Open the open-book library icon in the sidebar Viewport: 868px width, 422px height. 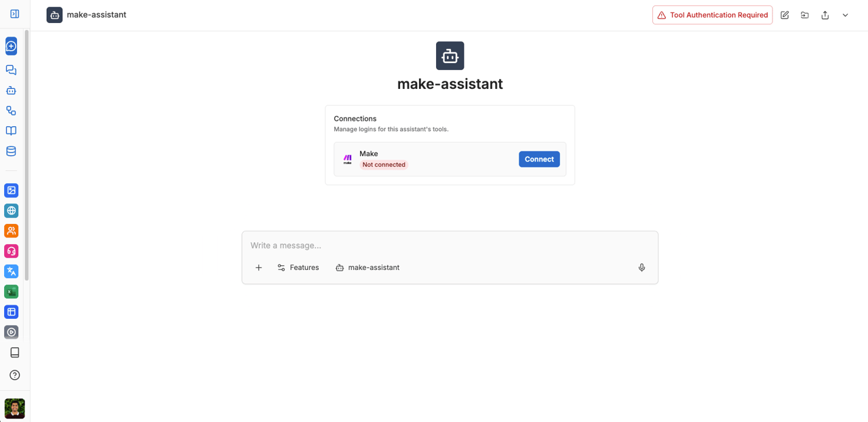pos(12,131)
